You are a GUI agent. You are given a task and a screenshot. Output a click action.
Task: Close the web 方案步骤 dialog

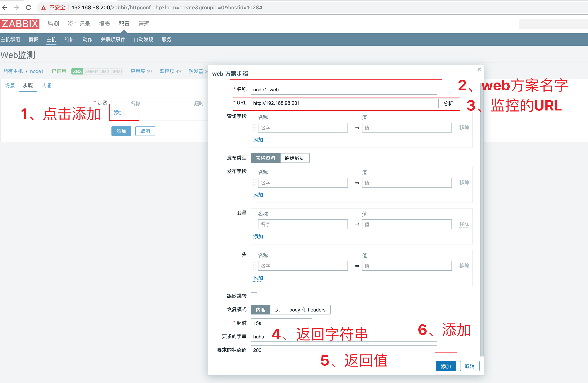pos(479,69)
